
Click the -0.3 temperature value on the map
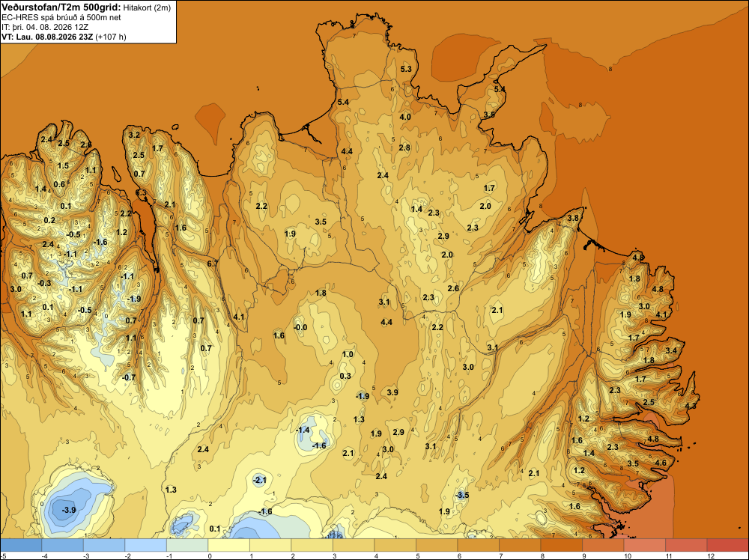pos(44,283)
